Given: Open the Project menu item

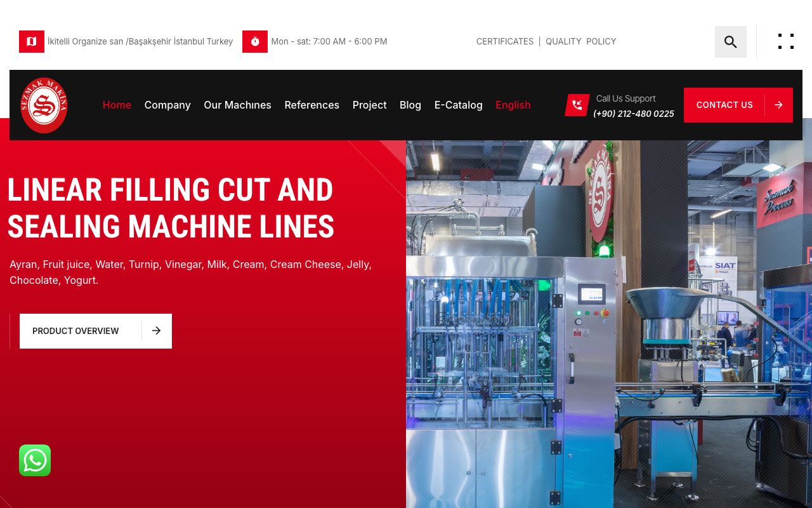Looking at the screenshot, I should [x=369, y=105].
